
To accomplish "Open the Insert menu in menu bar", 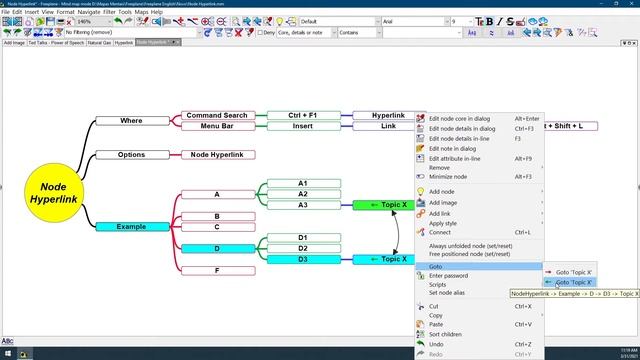I will click(x=32, y=12).
